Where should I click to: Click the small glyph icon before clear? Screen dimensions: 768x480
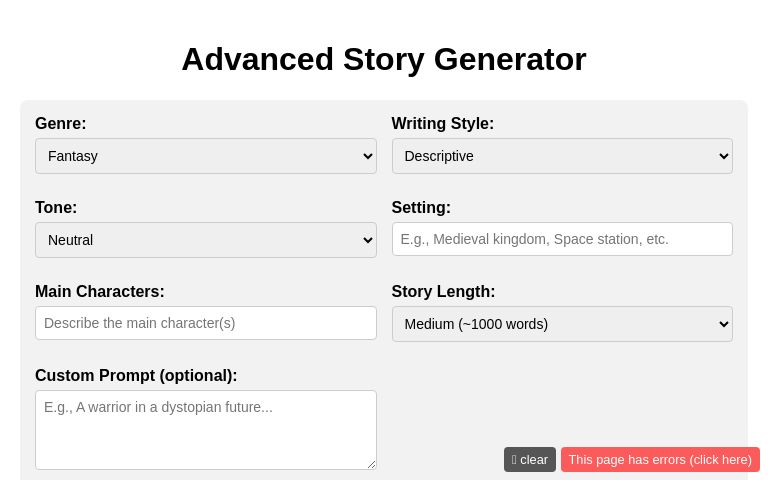(x=514, y=460)
